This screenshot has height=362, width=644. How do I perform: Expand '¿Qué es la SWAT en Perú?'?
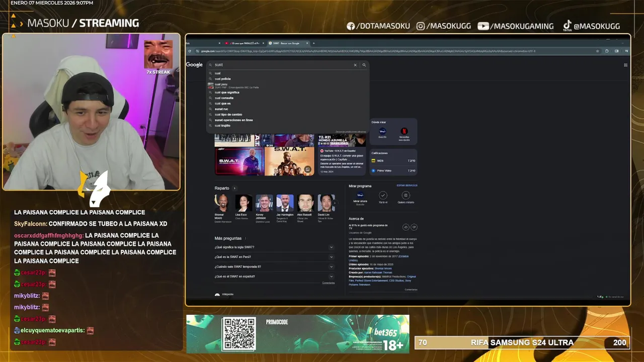coord(274,257)
